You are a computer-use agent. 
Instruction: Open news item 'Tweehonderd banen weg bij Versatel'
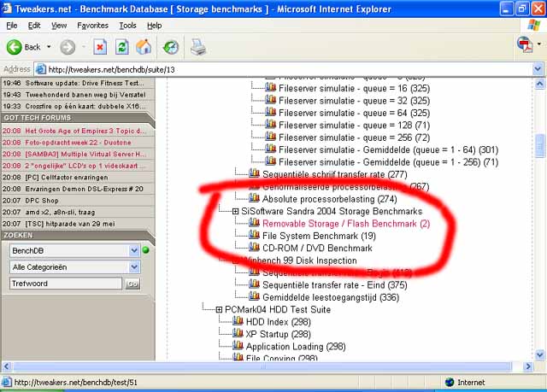[x=85, y=95]
